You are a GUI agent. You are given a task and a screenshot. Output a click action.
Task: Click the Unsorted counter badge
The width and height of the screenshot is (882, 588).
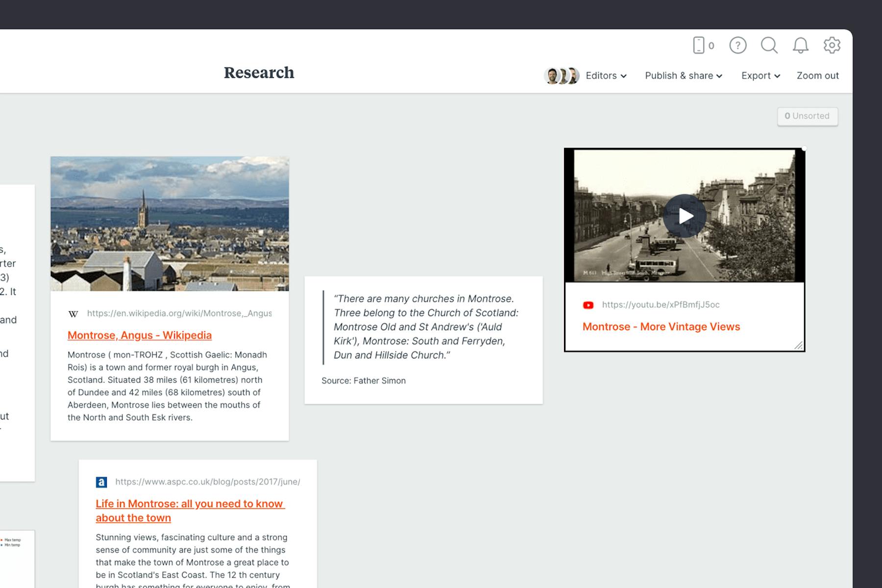pos(808,116)
